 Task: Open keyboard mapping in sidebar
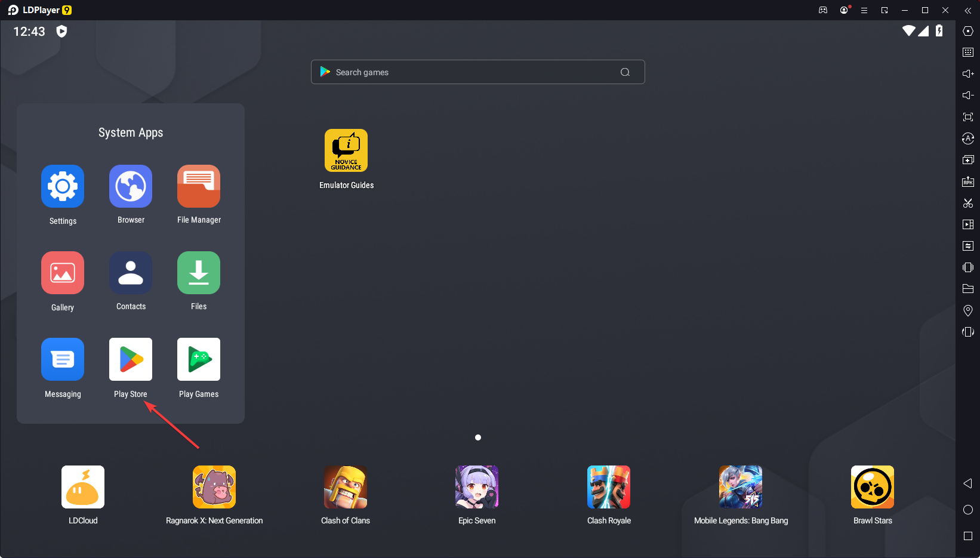pyautogui.click(x=968, y=53)
